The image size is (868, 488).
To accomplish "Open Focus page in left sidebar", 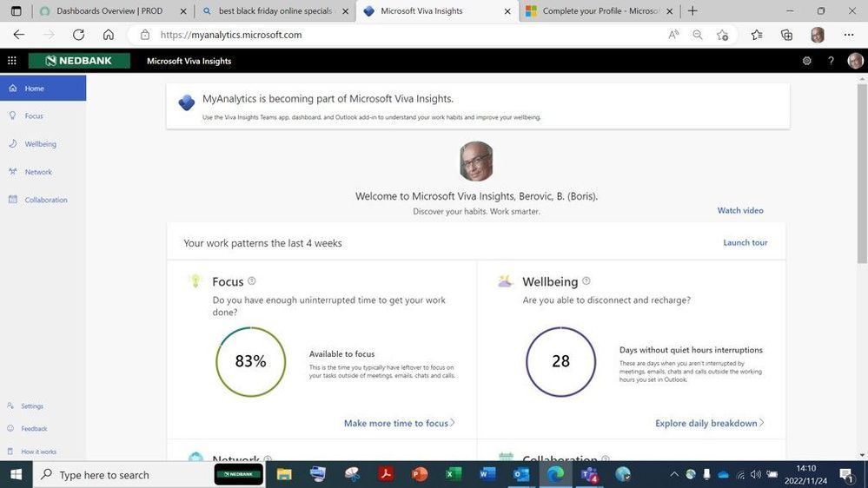I will coord(34,115).
